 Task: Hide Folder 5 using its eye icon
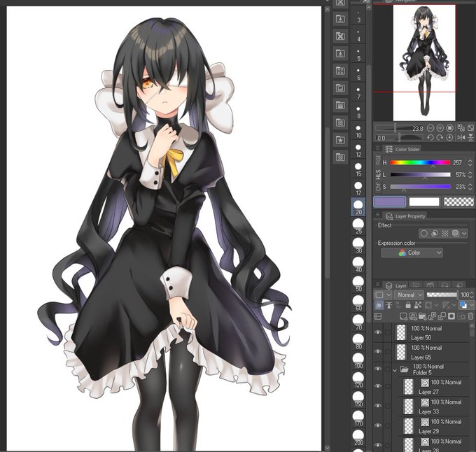(x=378, y=369)
